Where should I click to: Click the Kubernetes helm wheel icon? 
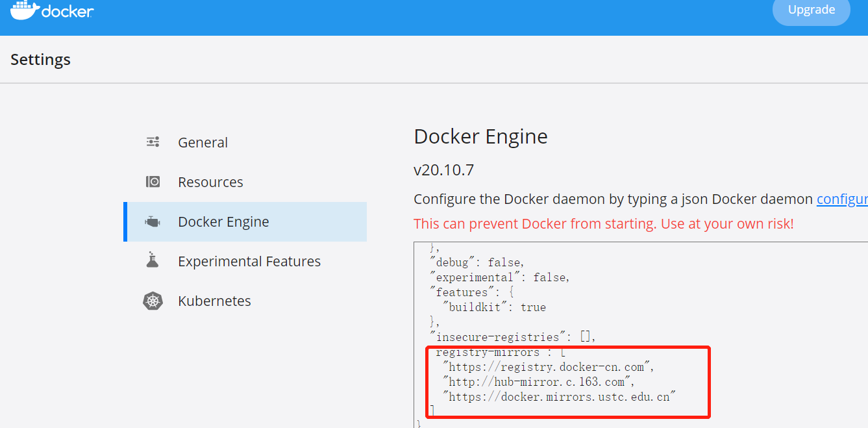[x=153, y=301]
